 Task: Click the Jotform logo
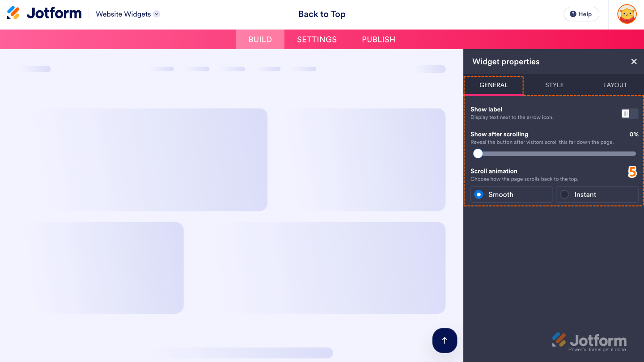click(44, 13)
